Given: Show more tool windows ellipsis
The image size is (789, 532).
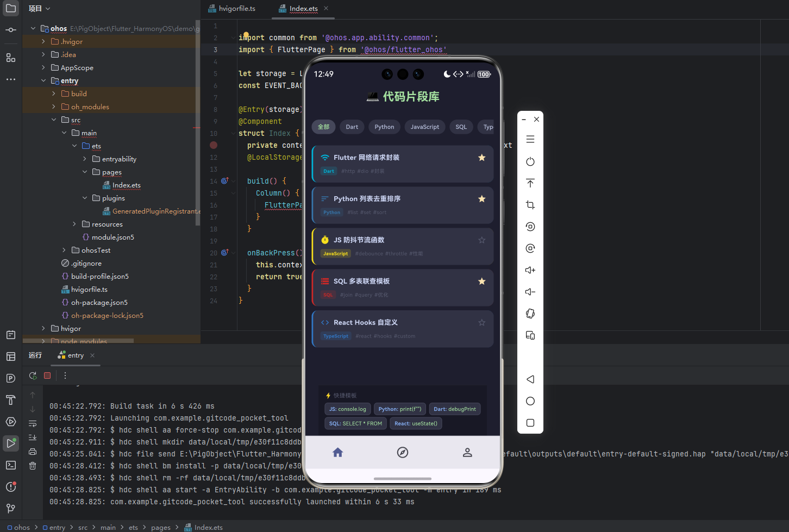Looking at the screenshot, I should [x=11, y=79].
